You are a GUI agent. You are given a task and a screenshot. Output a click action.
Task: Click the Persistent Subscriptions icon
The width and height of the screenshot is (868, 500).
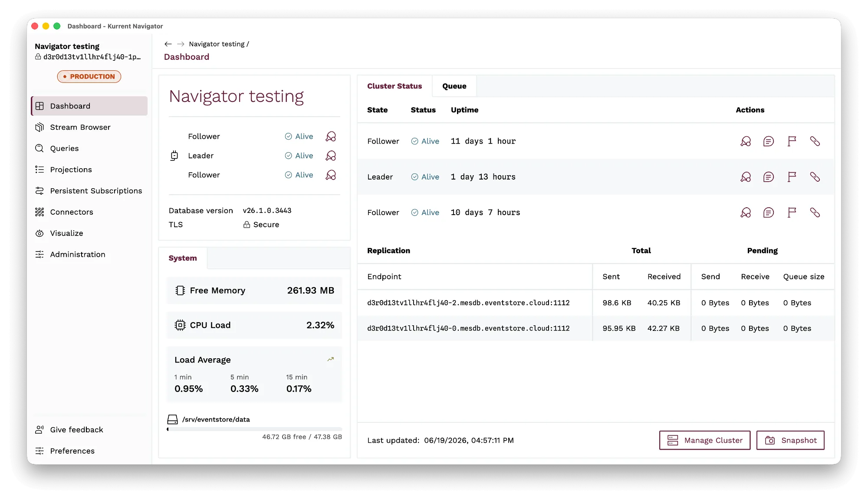pos(39,191)
